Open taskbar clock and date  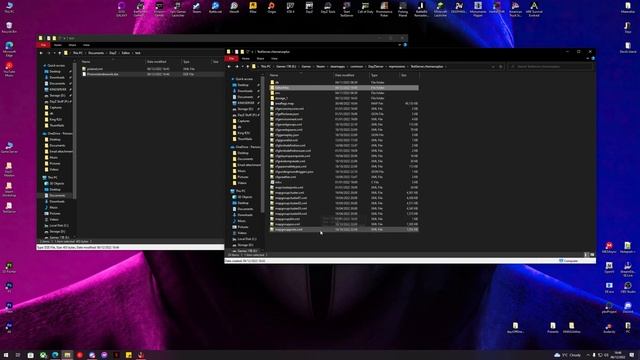[618, 355]
